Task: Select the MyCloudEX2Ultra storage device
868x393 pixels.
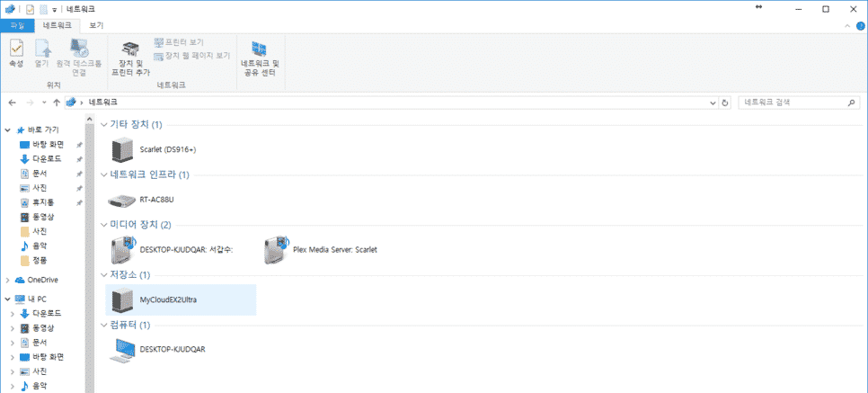Action: pos(181,299)
